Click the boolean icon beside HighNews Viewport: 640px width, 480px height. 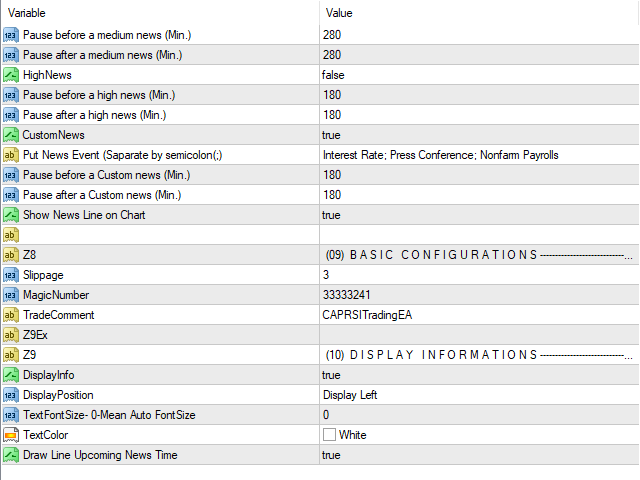point(11,75)
